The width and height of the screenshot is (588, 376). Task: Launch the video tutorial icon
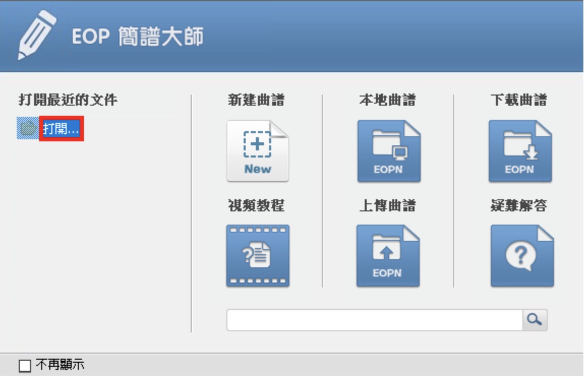pos(257,256)
